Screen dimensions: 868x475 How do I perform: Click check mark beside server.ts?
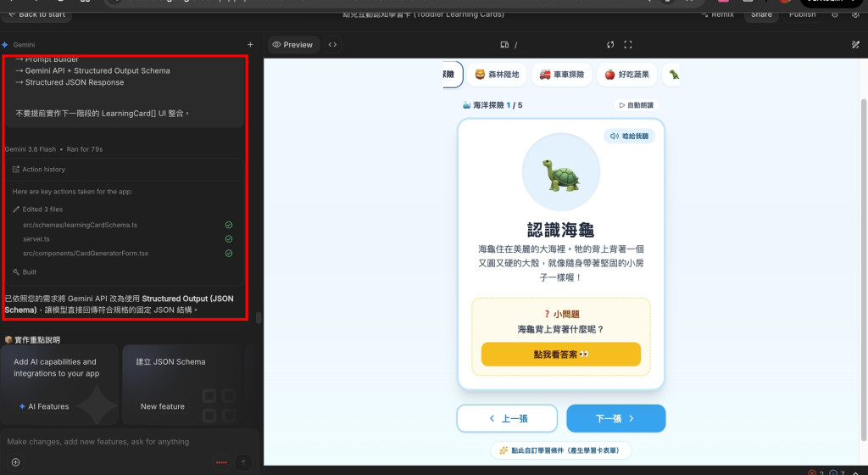[229, 239]
